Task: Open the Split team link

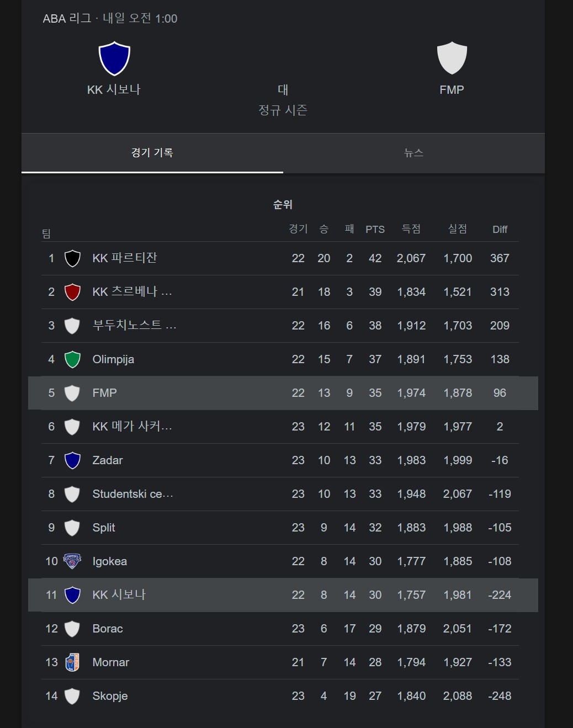Action: point(104,528)
